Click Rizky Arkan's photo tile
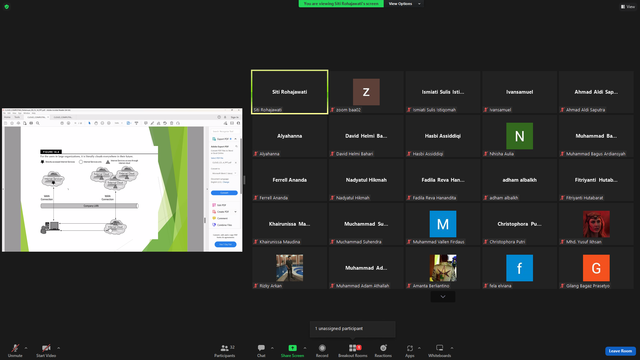 click(x=289, y=268)
